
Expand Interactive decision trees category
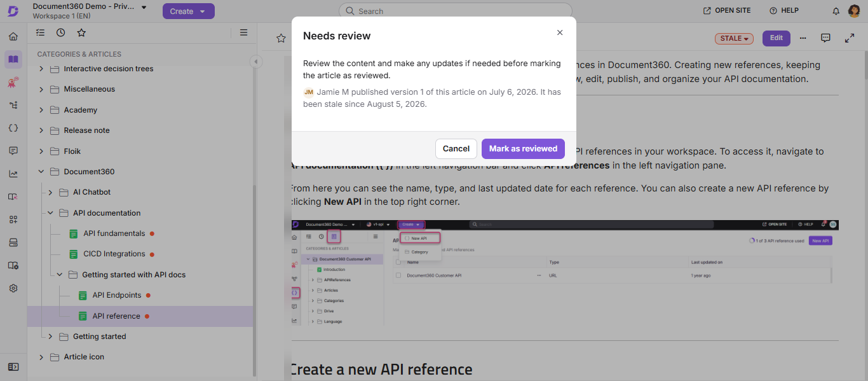(42, 69)
